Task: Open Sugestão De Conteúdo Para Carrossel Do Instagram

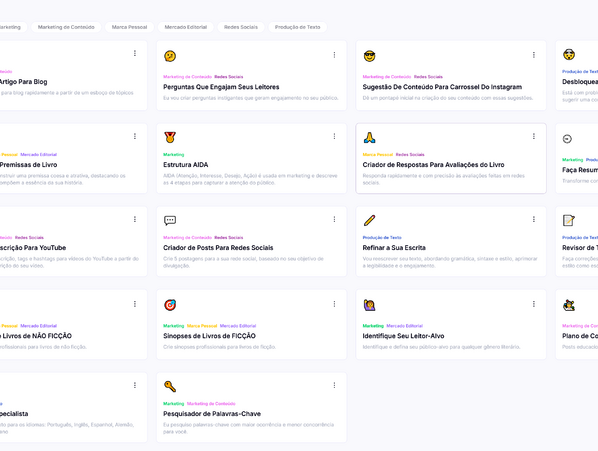Action: pos(442,87)
